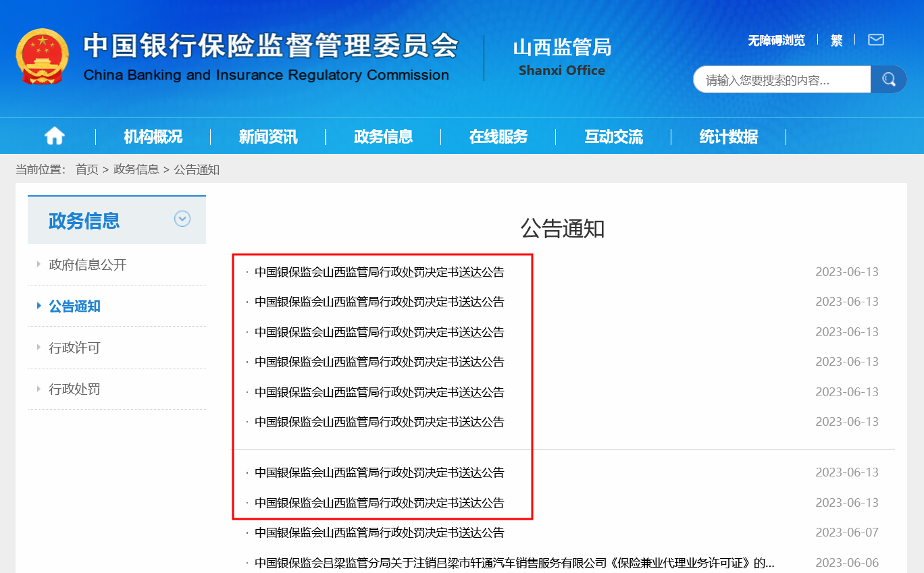Select 行政许可 in the sidebar
Image resolution: width=924 pixels, height=573 pixels.
pyautogui.click(x=74, y=348)
